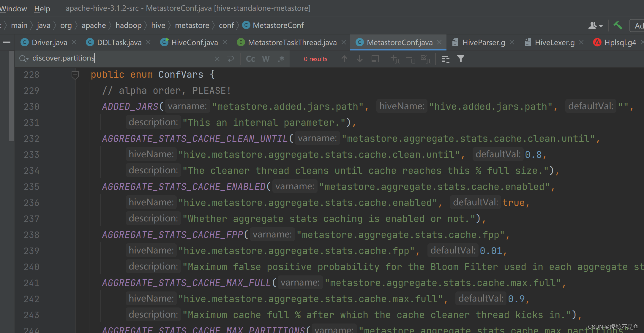
Task: Click the 'hadoop' breadcrumb
Action: click(x=128, y=26)
